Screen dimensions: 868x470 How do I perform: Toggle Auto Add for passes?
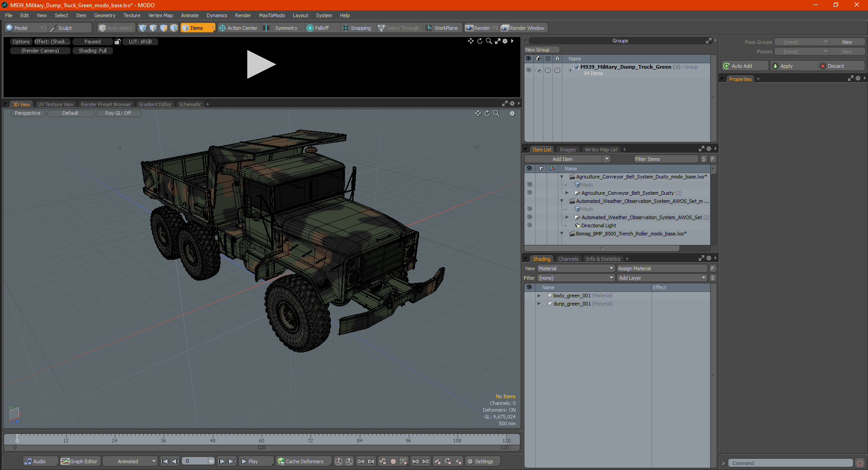(745, 66)
